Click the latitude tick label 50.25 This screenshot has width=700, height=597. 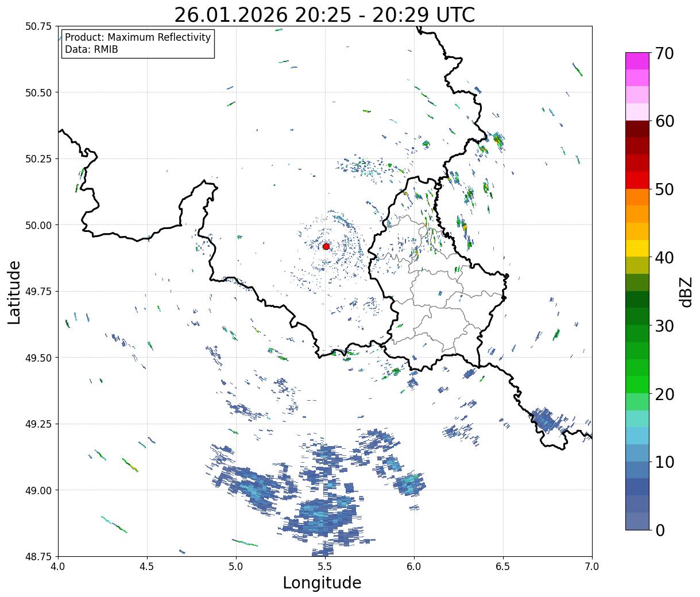38,159
